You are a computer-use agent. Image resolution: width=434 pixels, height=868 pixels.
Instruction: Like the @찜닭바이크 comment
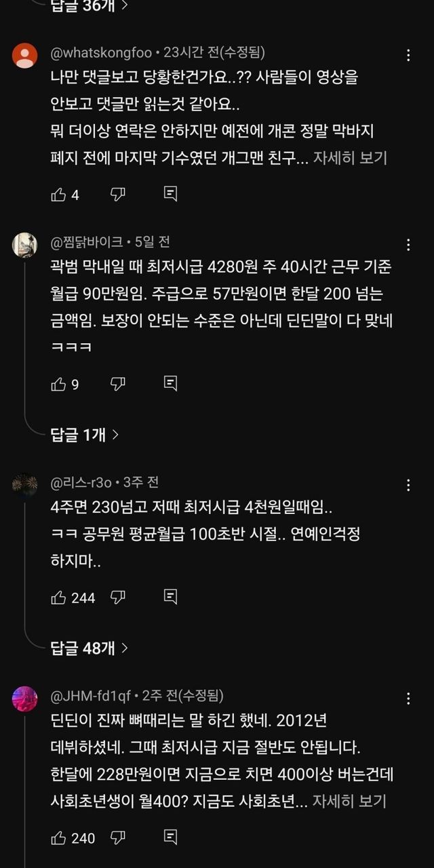point(59,384)
